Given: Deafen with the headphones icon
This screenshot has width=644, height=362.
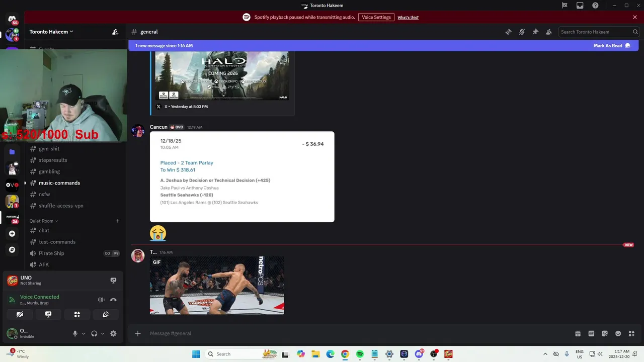Looking at the screenshot, I should pyautogui.click(x=94, y=333).
